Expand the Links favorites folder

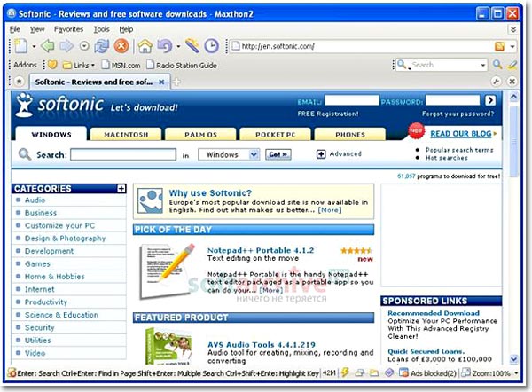[79, 65]
